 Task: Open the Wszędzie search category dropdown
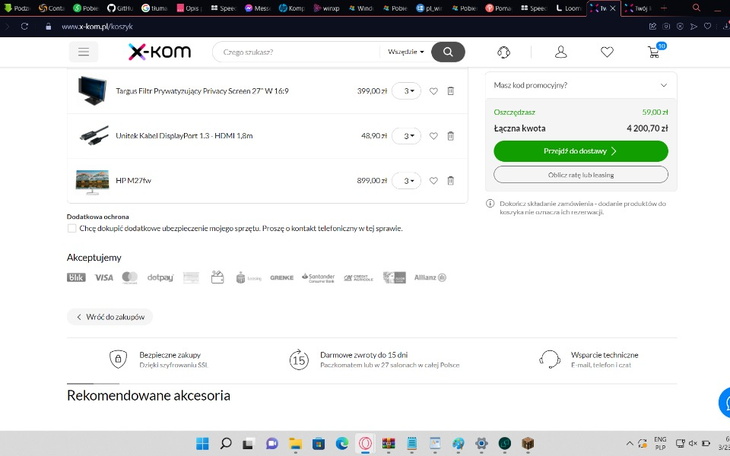(x=406, y=52)
